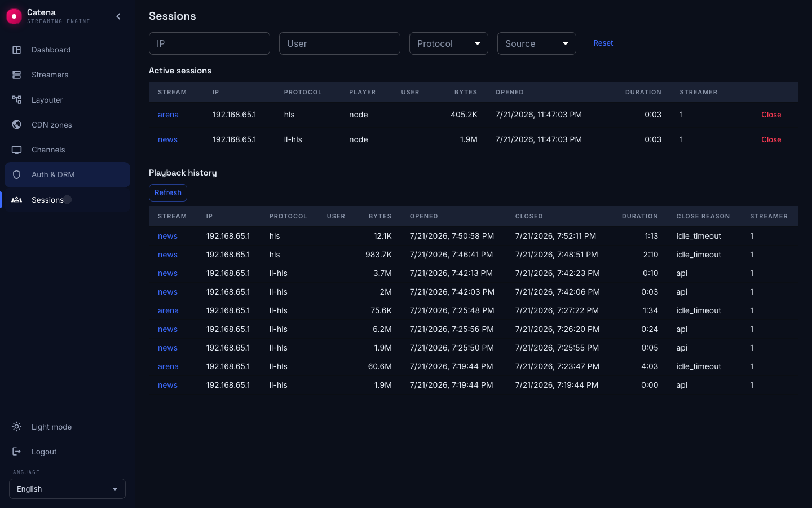812x508 pixels.
Task: Click the 4:03 duration value
Action: (x=650, y=366)
